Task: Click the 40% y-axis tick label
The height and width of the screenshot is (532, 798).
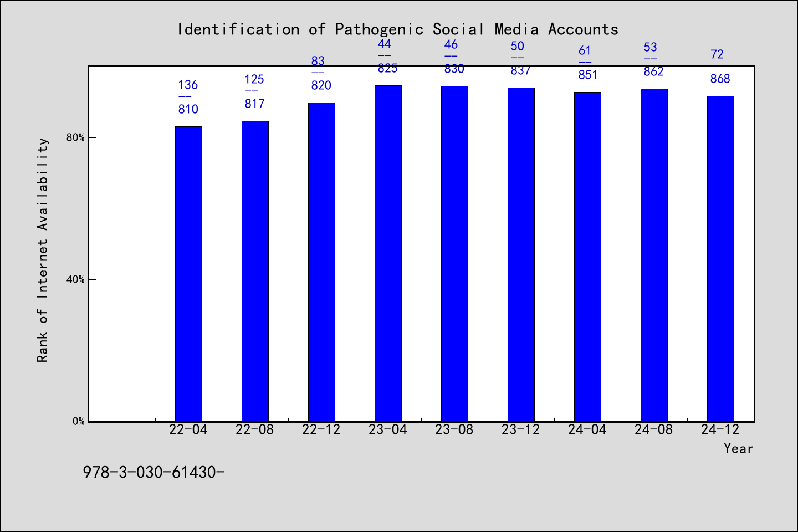Action: click(75, 279)
